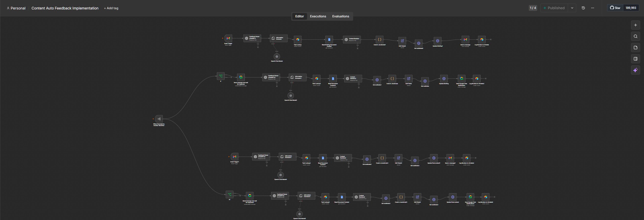Select the Code in JavaScript1 node
The image size is (644, 220).
click(380, 40)
